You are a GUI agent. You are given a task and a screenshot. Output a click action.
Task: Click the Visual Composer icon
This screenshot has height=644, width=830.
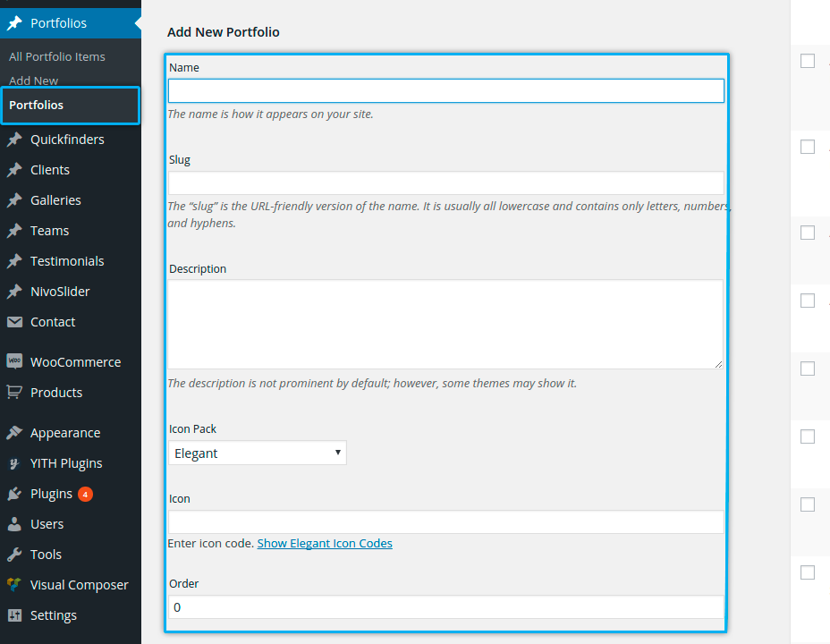point(14,585)
